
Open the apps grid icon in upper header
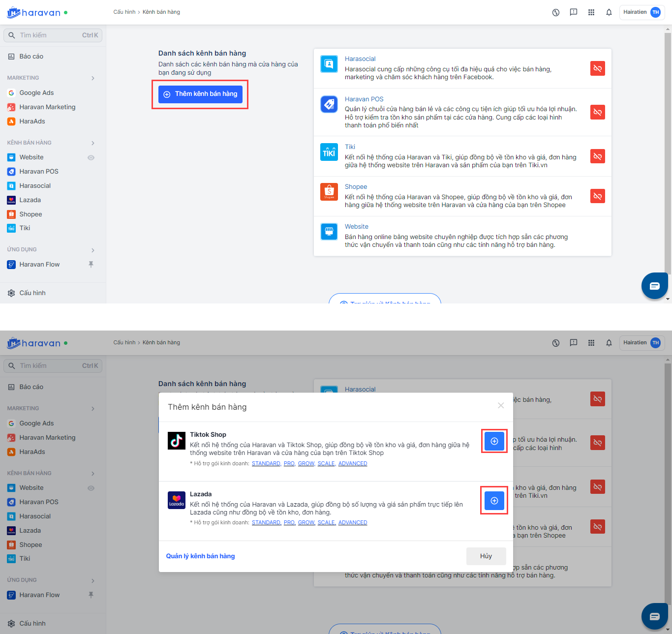click(x=591, y=12)
